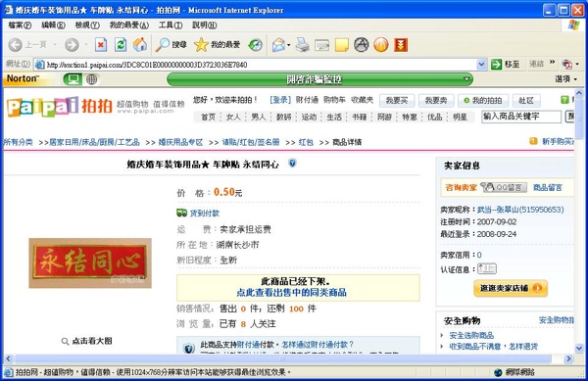Click the yellow note icon in the toolbar

(x=342, y=45)
